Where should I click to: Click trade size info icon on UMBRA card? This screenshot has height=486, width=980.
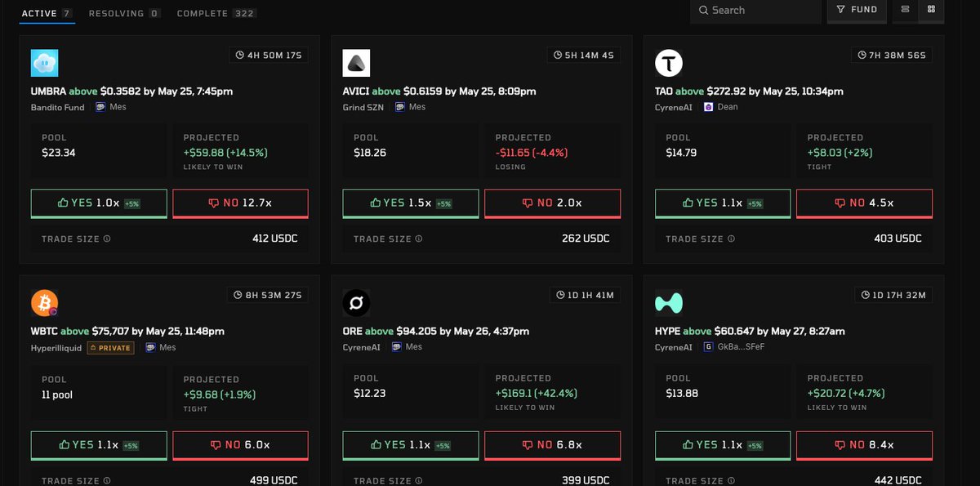point(107,239)
